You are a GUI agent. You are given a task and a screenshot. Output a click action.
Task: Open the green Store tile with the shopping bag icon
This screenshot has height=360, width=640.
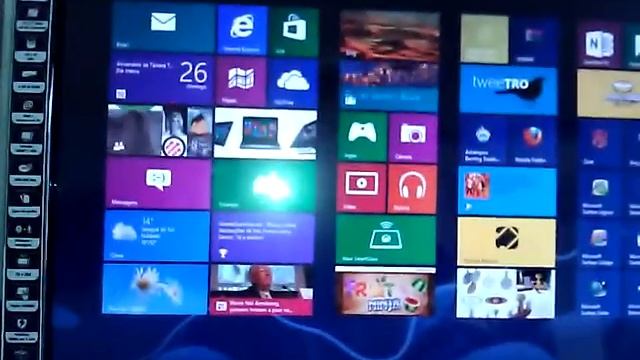(x=293, y=32)
